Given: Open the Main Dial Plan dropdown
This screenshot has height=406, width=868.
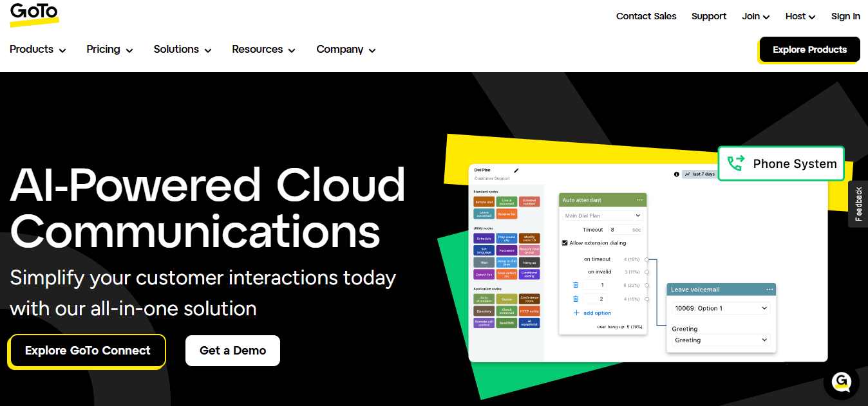Looking at the screenshot, I should [602, 215].
